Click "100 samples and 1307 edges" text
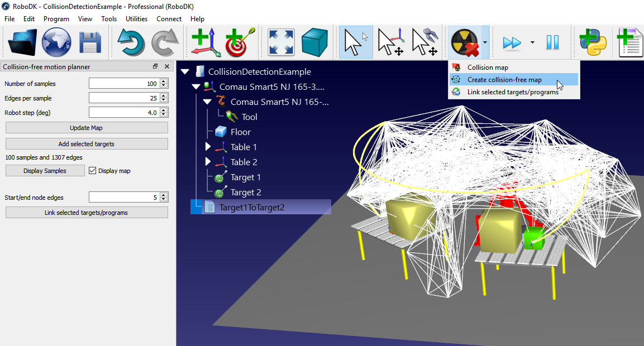644x346 pixels. 44,157
